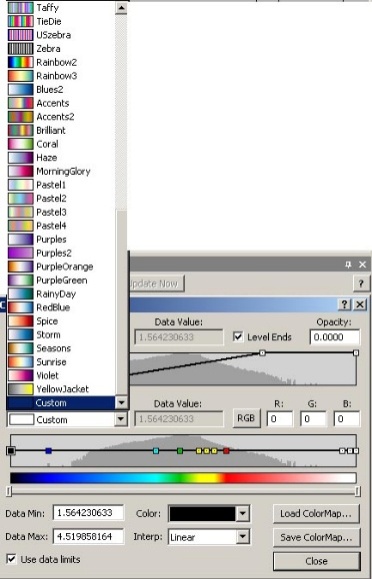Pick the Rainbow3 colormap
Screen dimensions: 372x579
point(61,76)
